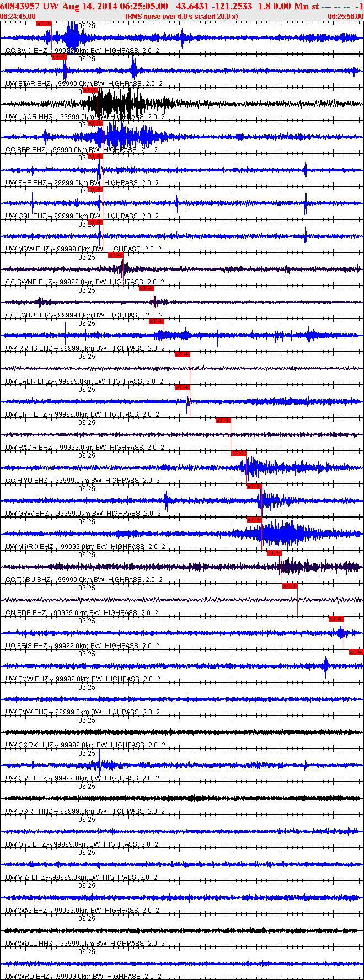Click the end time 06:25:56.00 label
Screen dimensions: 364x980
[346, 17]
